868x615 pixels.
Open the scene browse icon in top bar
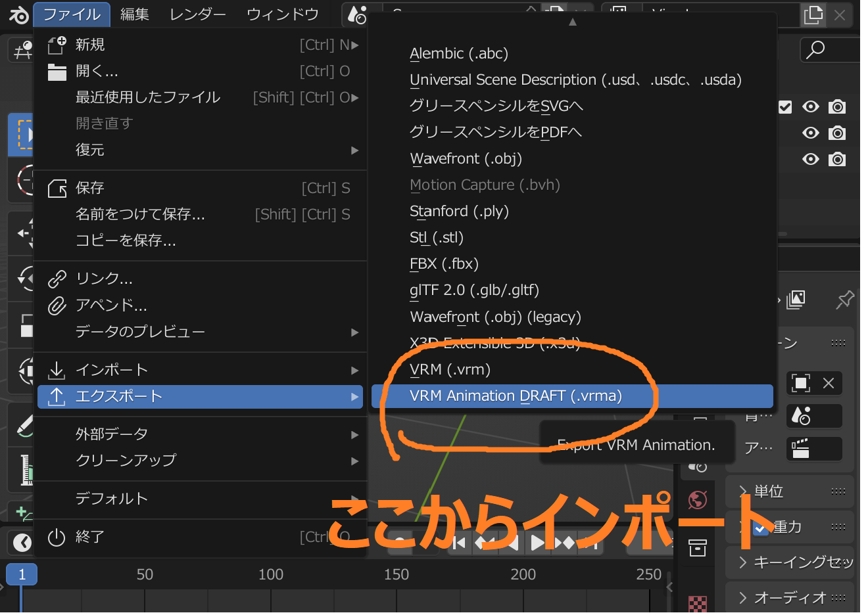[358, 14]
